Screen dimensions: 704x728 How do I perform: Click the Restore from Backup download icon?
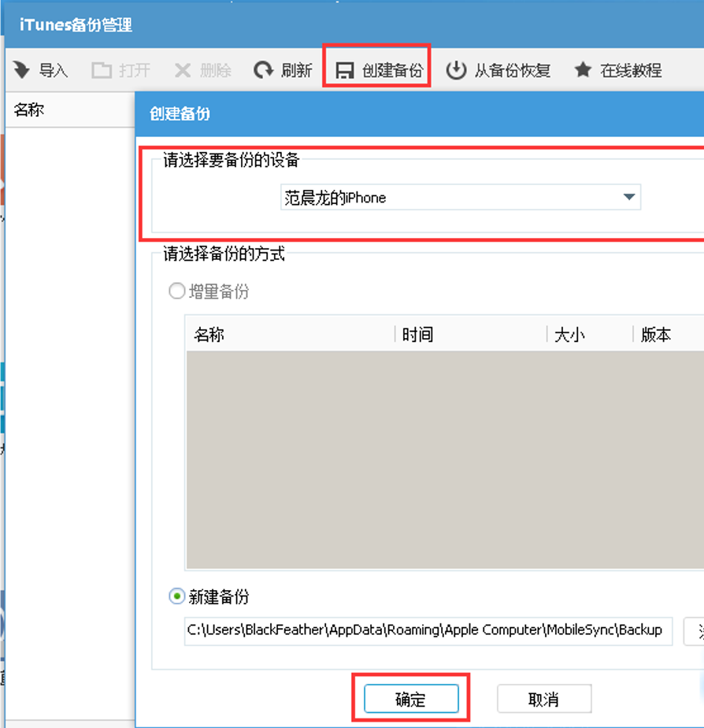pyautogui.click(x=456, y=70)
